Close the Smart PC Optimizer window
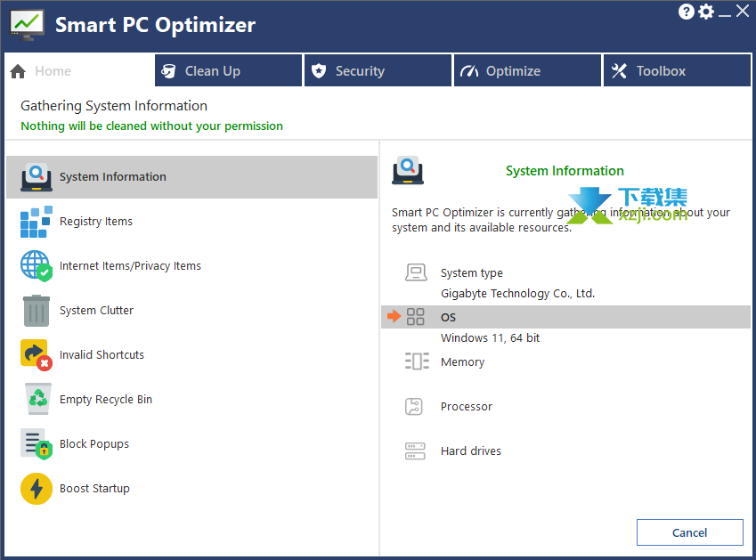The image size is (756, 560). pyautogui.click(x=743, y=11)
